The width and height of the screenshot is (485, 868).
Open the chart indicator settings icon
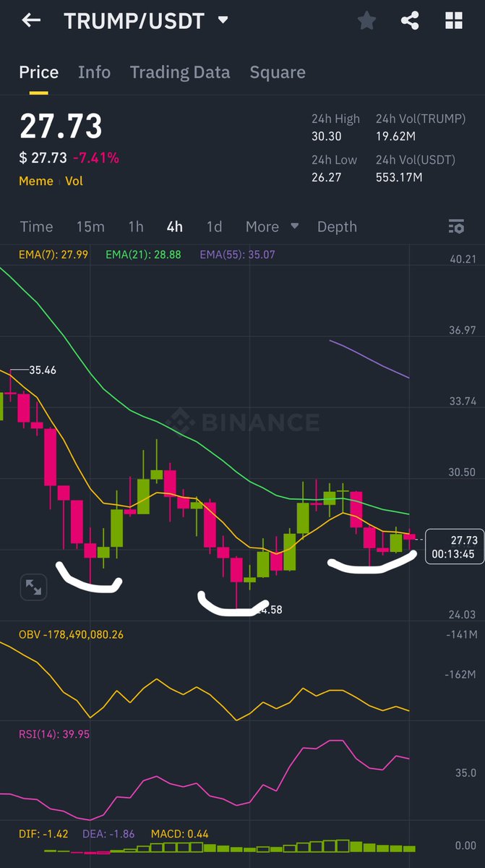[x=456, y=227]
